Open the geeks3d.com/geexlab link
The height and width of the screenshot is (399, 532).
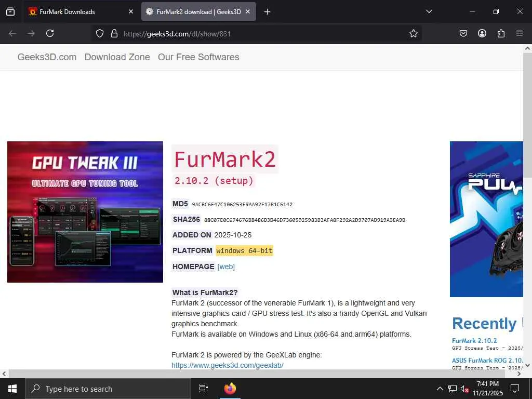(x=228, y=365)
